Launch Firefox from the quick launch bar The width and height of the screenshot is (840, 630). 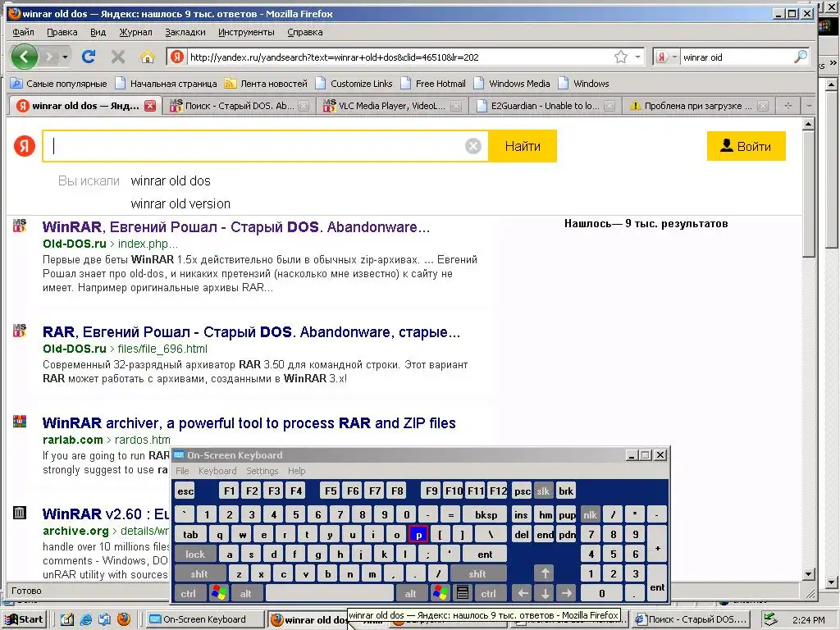point(123,619)
